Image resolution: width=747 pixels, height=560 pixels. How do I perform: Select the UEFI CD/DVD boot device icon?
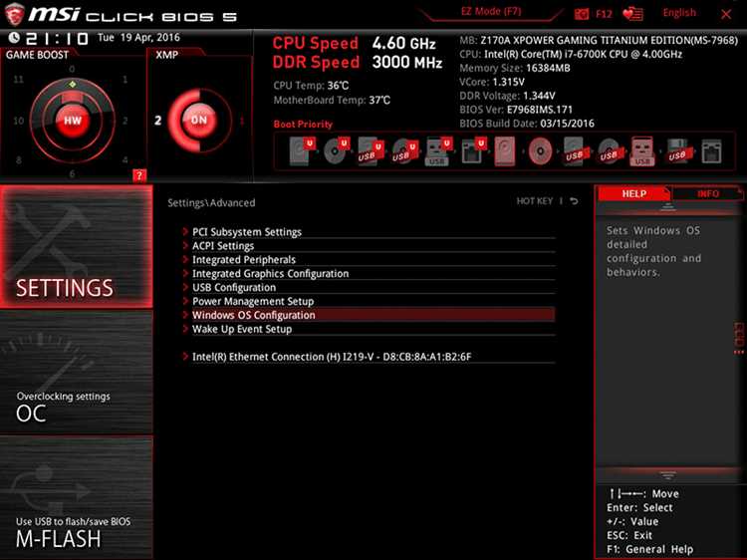[x=337, y=151]
